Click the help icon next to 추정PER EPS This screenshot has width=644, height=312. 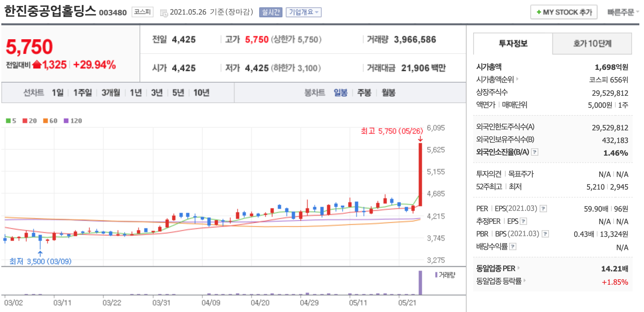point(523,221)
